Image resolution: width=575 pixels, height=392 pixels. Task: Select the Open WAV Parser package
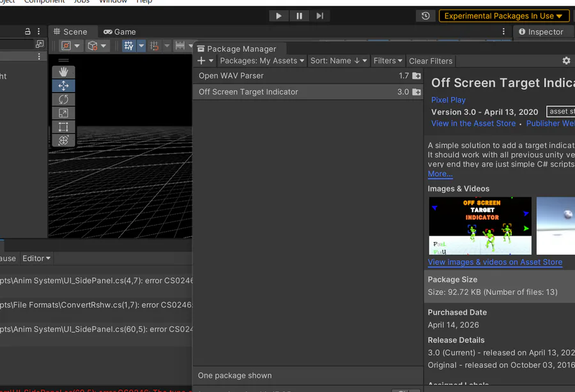click(308, 76)
